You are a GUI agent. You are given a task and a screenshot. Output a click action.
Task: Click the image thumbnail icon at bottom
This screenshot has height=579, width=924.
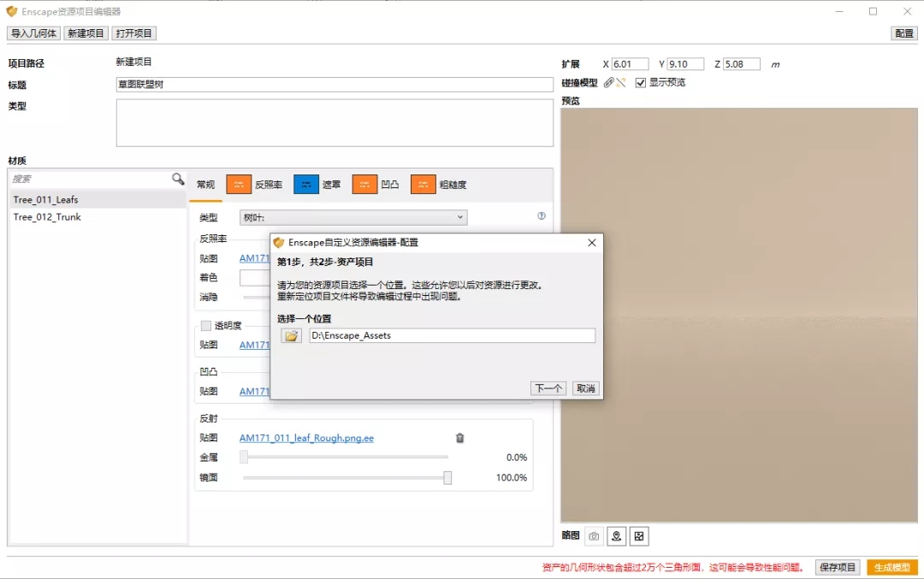(x=639, y=536)
